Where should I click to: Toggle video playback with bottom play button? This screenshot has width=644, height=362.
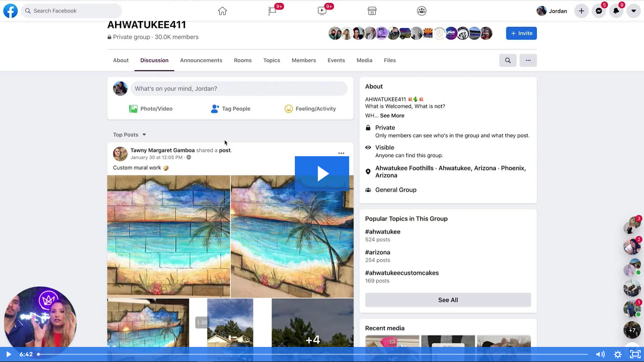click(9, 354)
